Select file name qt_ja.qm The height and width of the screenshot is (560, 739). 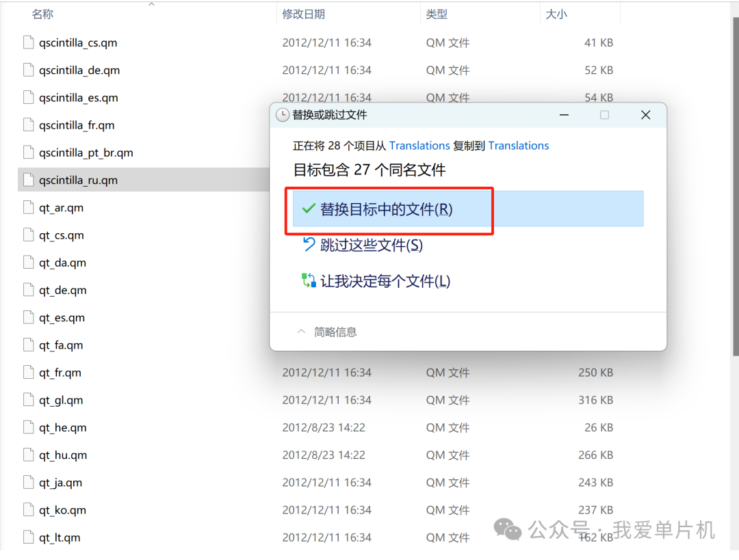[x=61, y=483]
